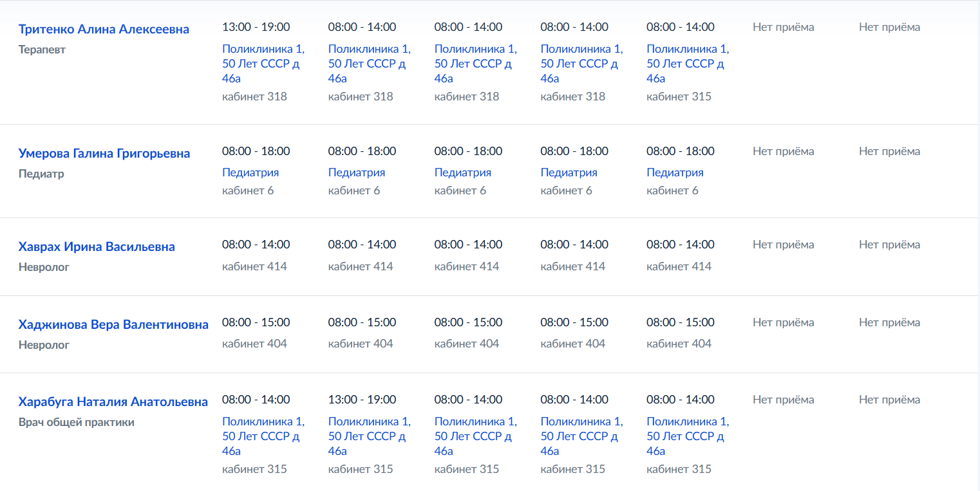Click Хаврах's first кабинет 414 label
This screenshot has height=491, width=980.
[x=254, y=266]
